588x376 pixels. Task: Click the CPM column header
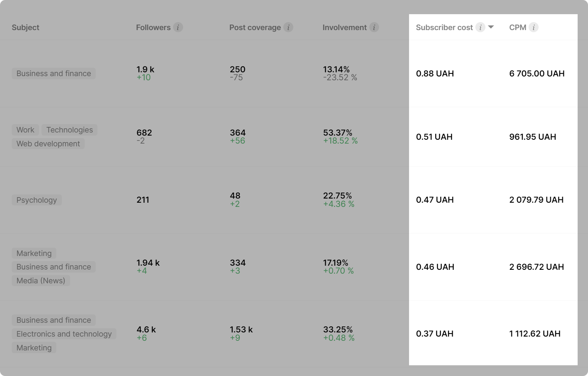(x=518, y=27)
